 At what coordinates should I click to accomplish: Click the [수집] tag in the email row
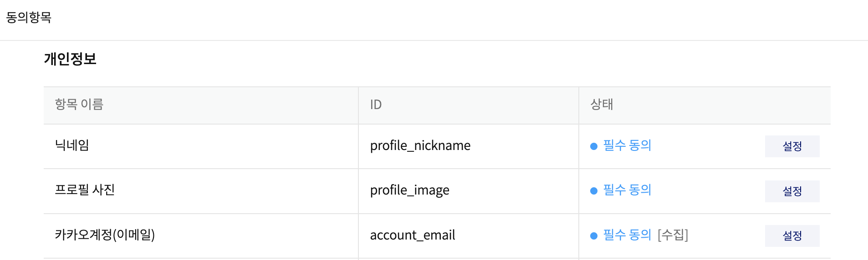(x=673, y=235)
